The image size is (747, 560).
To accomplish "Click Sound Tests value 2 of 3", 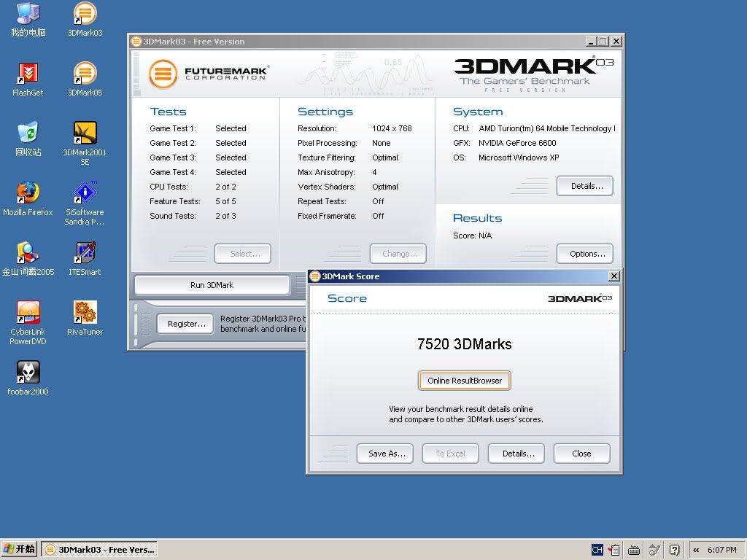I will tap(226, 216).
